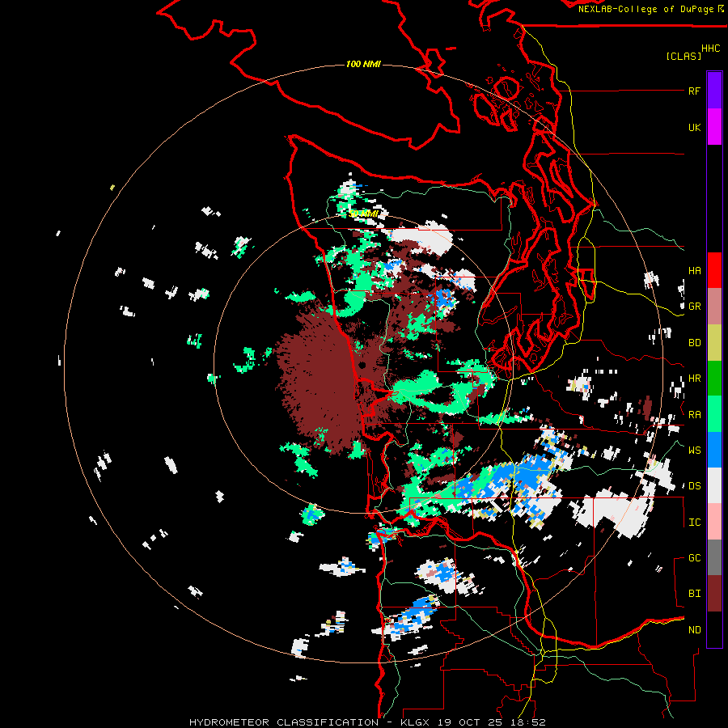Click the purple RF color swatch in legend

714,91
